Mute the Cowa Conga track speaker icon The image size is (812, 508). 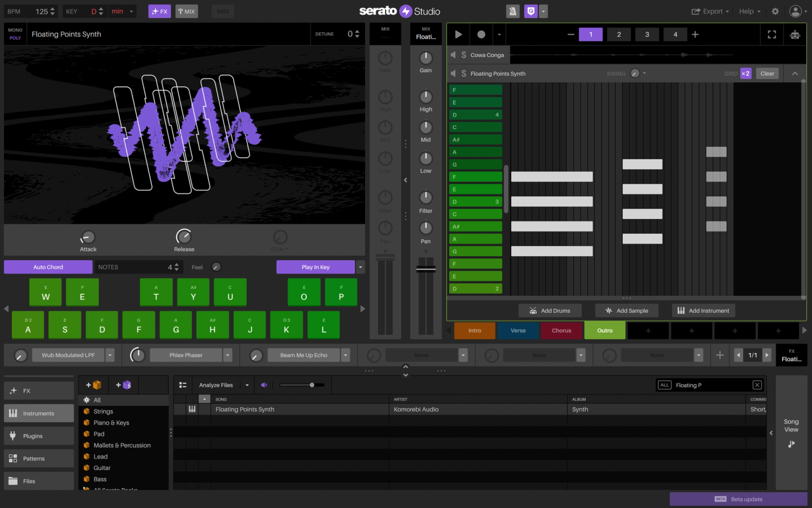tap(453, 55)
